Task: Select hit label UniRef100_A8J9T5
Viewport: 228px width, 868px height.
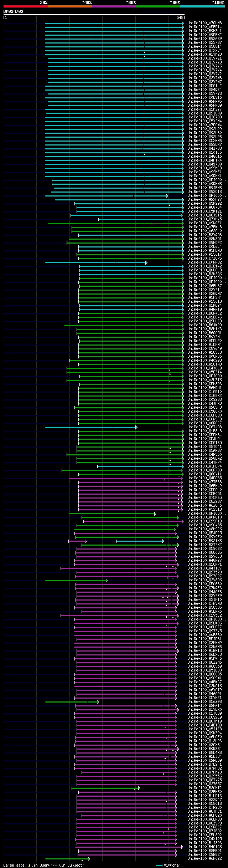Action: (x=204, y=215)
